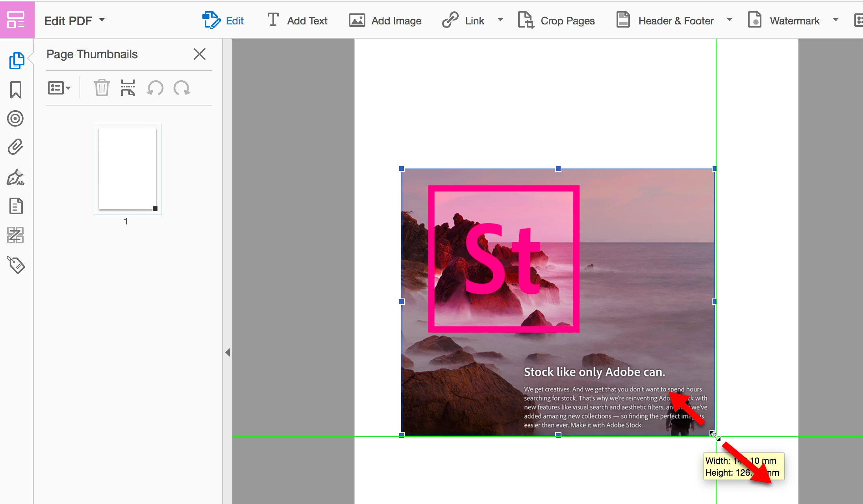This screenshot has height=504, width=863.
Task: Open the Layers target circle panel
Action: click(x=16, y=118)
